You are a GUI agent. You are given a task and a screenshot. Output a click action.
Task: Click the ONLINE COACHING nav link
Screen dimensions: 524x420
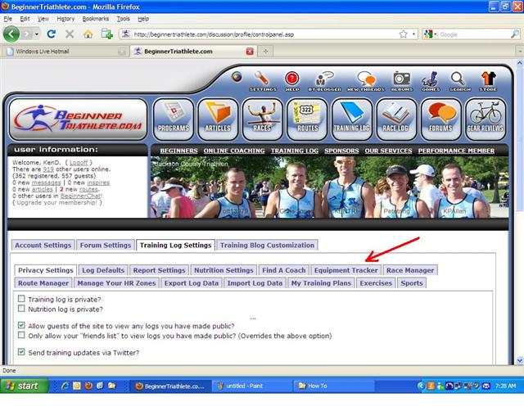pyautogui.click(x=234, y=151)
